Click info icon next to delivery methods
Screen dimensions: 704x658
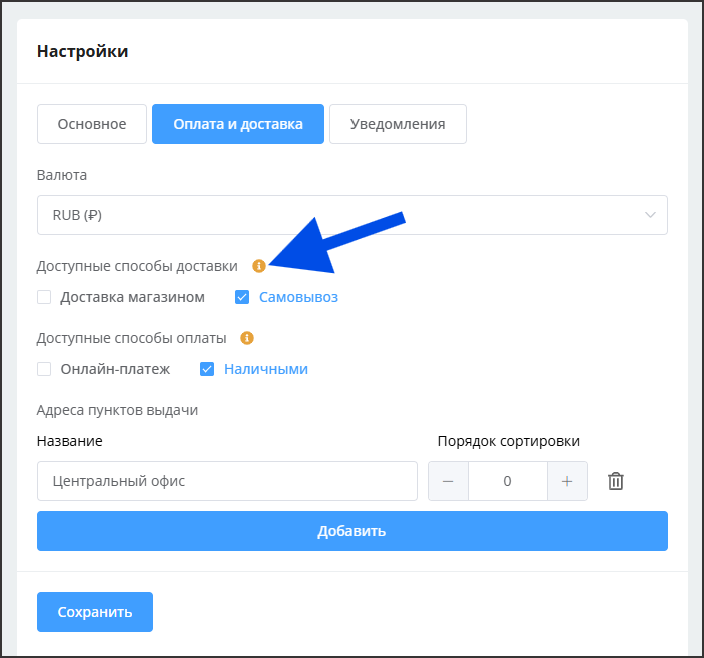point(259,266)
